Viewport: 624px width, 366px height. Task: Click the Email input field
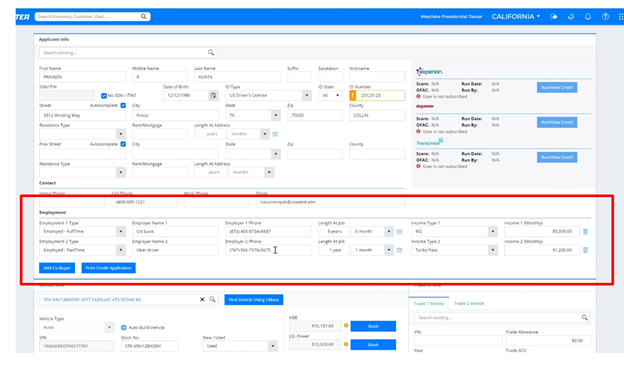coord(330,202)
